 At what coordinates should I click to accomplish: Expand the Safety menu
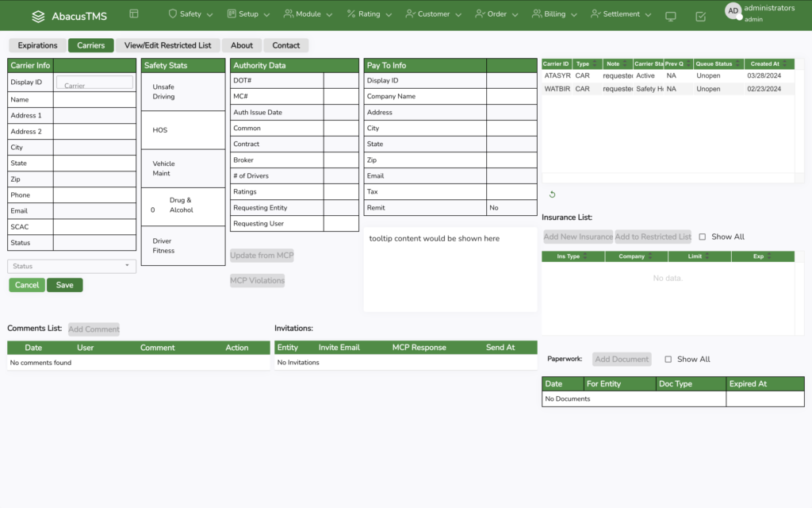[190, 14]
